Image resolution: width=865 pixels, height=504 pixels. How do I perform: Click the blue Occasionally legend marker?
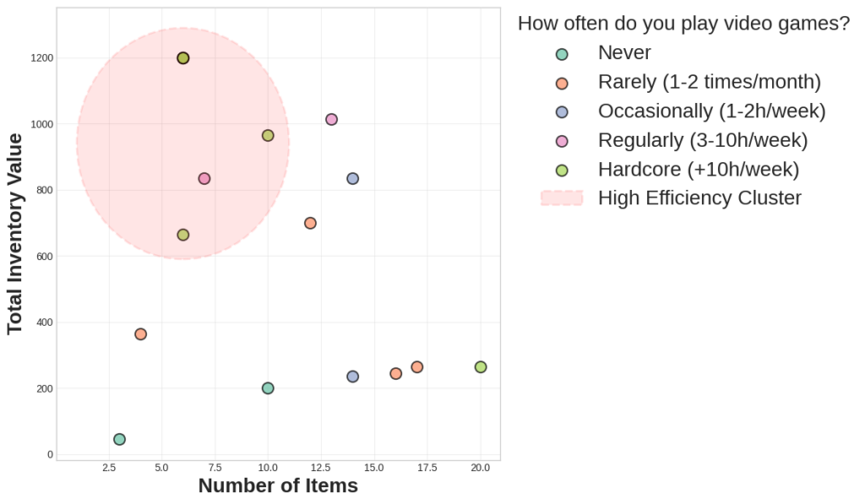562,111
